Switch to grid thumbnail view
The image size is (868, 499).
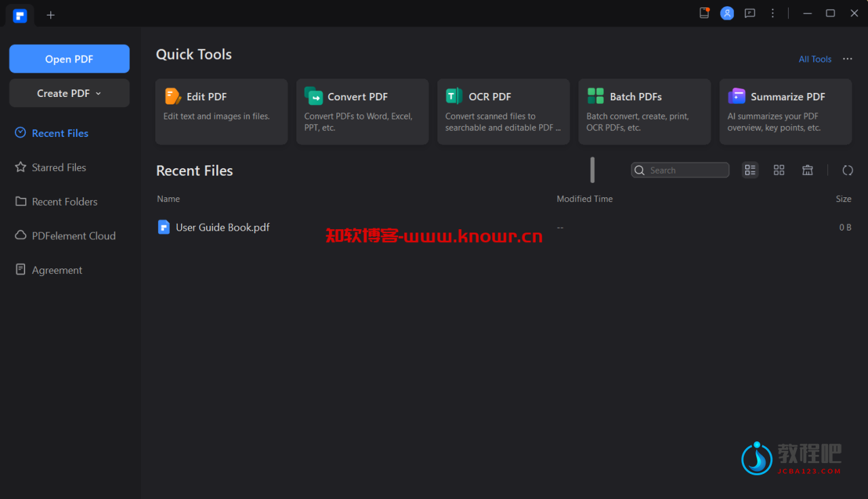pos(779,170)
